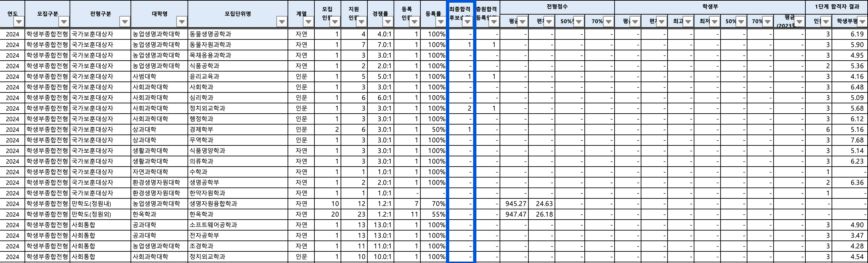
Task: Select the 7.0:1 competition rate cell
Action: point(381,45)
